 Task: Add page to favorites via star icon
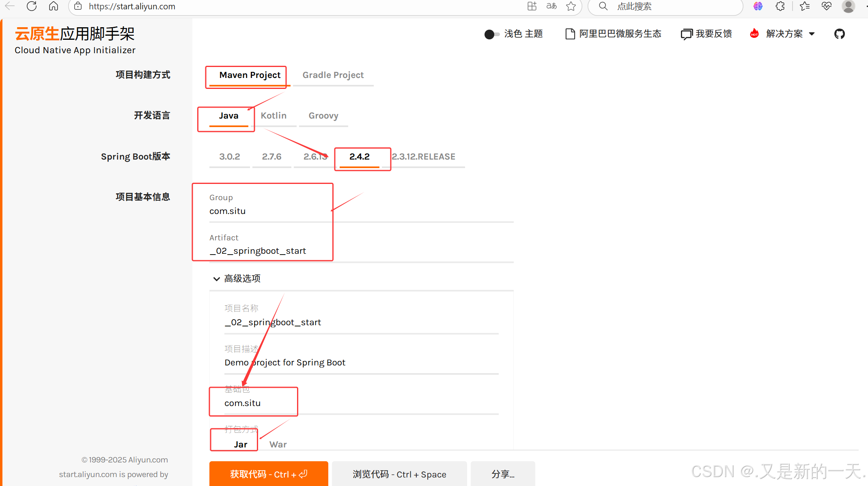coord(571,6)
